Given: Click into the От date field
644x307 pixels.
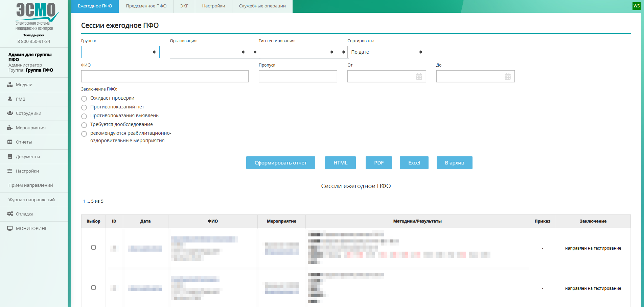Looking at the screenshot, I should click(x=387, y=76).
